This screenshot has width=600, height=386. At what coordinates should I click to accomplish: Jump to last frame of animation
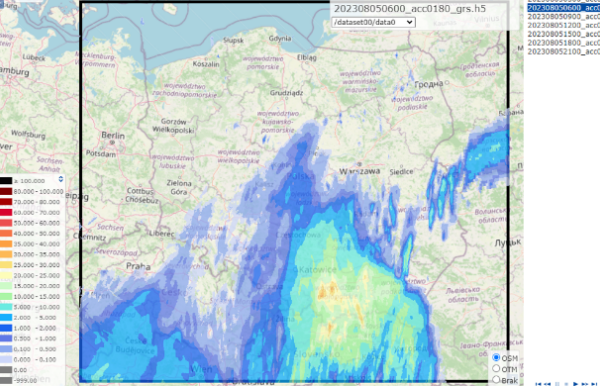(x=594, y=384)
